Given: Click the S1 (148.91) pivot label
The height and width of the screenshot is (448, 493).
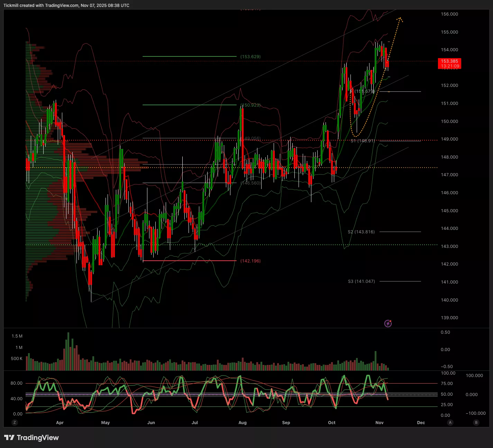Looking at the screenshot, I should pyautogui.click(x=363, y=141).
